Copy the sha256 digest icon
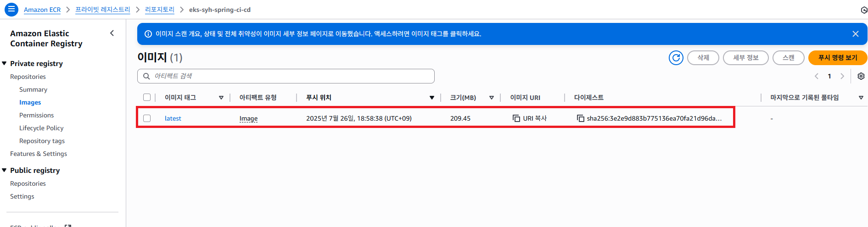868x227 pixels. click(581, 118)
